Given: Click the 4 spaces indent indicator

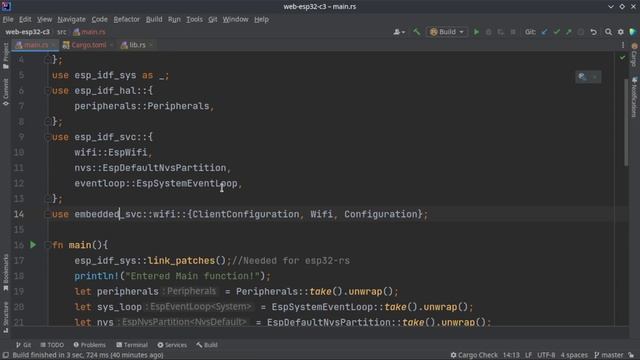Looking at the screenshot, I should point(574,355).
